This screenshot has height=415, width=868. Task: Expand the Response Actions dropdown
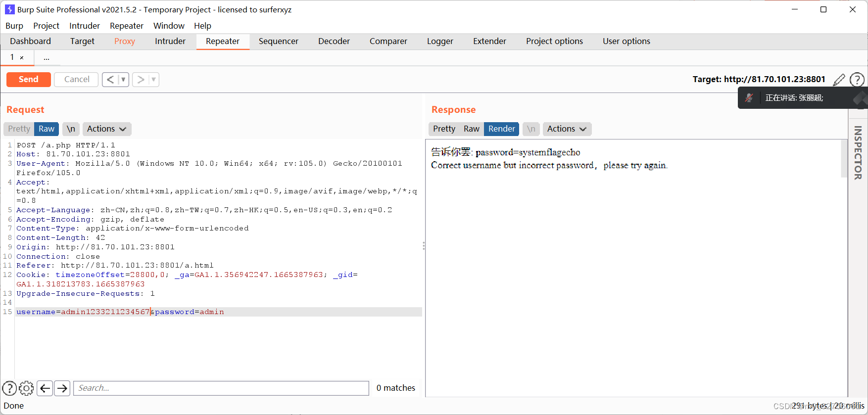pos(567,129)
